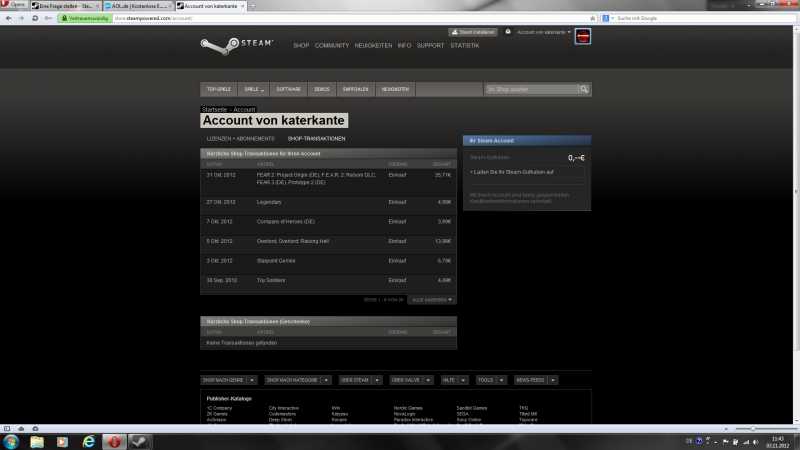Expand 'Tools' footer dropdown
800x450 pixels.
coord(491,380)
